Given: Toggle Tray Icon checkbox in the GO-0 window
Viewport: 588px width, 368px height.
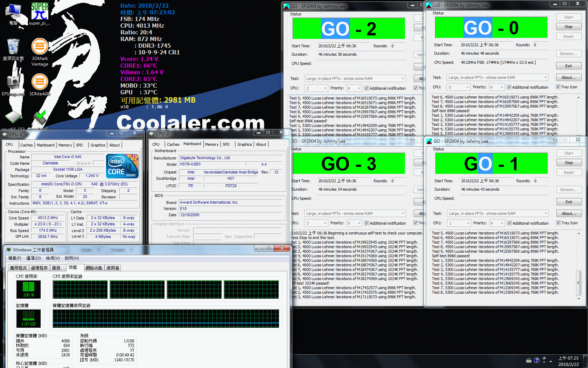Looking at the screenshot, I should [x=558, y=87].
